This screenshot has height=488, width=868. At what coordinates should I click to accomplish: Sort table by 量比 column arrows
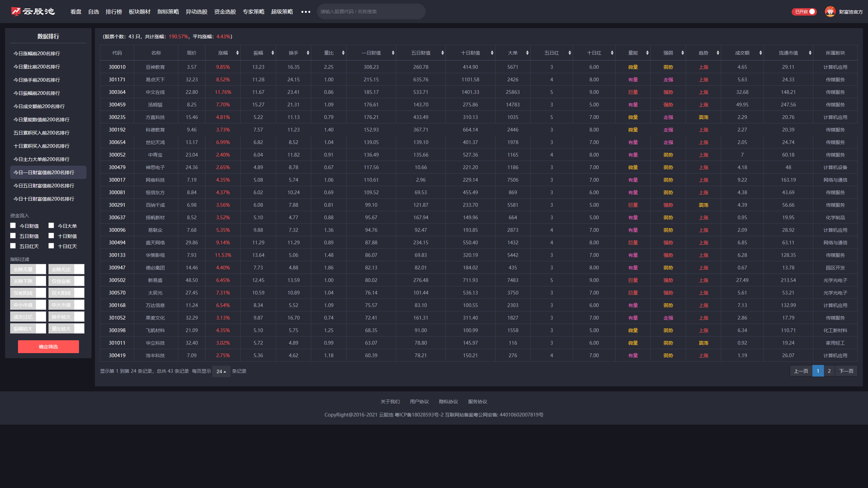343,53
